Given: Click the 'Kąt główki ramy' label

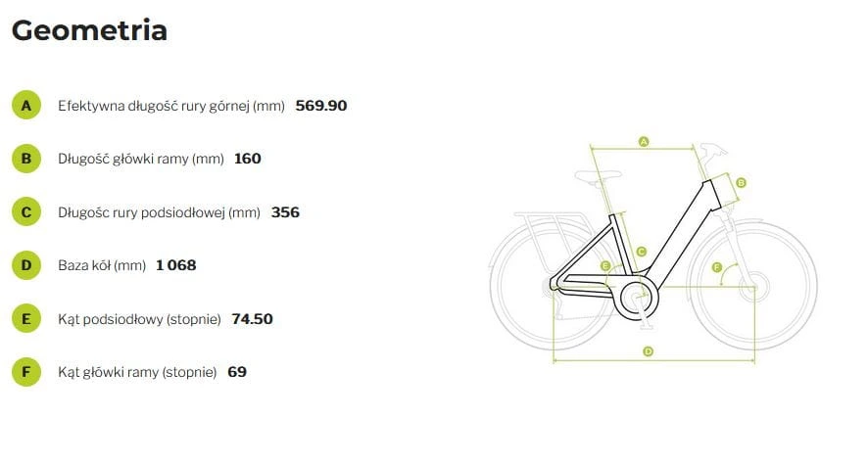Looking at the screenshot, I should (137, 372).
